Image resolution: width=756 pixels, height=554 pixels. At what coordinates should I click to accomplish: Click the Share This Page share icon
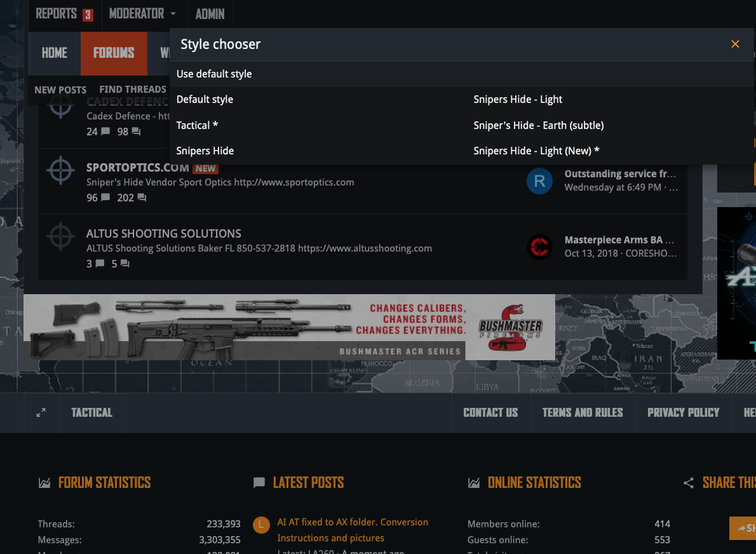689,483
